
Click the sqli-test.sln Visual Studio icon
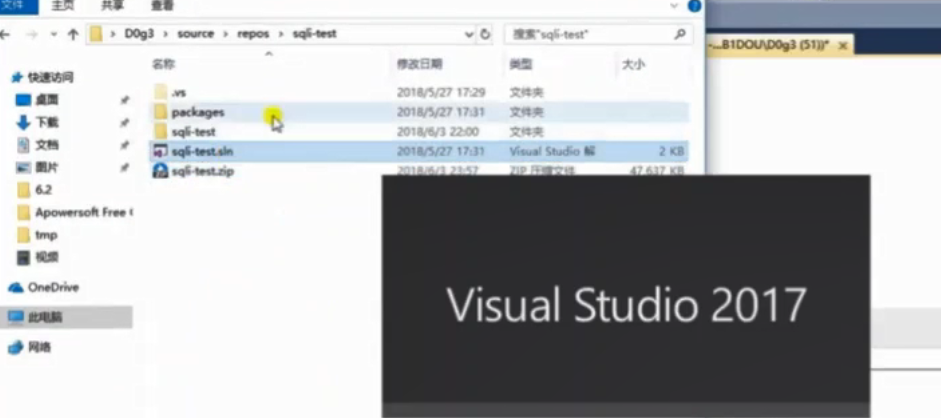(x=160, y=151)
